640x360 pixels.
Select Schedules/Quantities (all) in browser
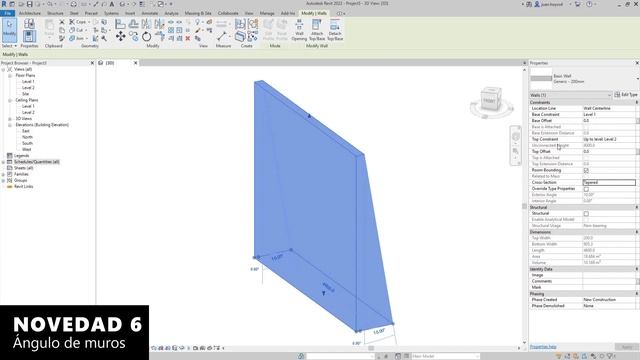(37, 162)
